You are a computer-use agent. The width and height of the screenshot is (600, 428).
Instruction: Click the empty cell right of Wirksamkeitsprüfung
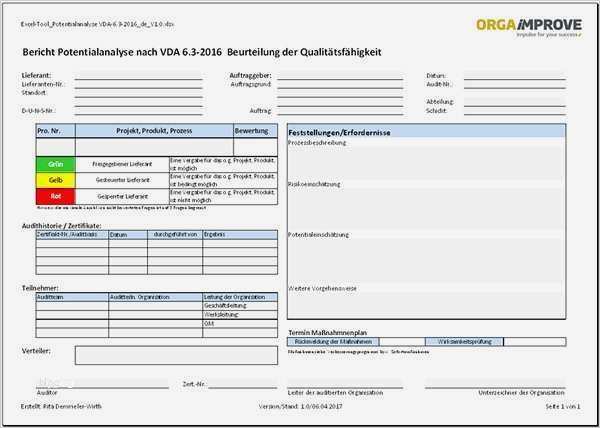pyautogui.click(x=535, y=342)
